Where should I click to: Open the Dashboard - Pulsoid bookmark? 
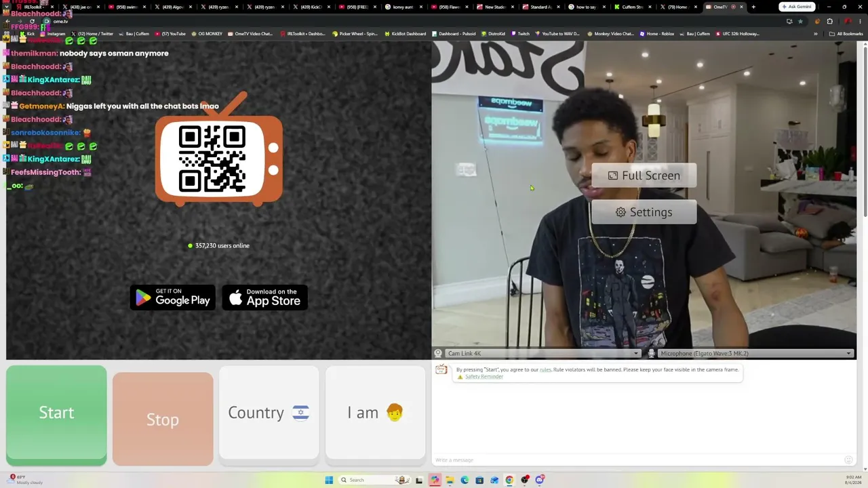tap(454, 34)
